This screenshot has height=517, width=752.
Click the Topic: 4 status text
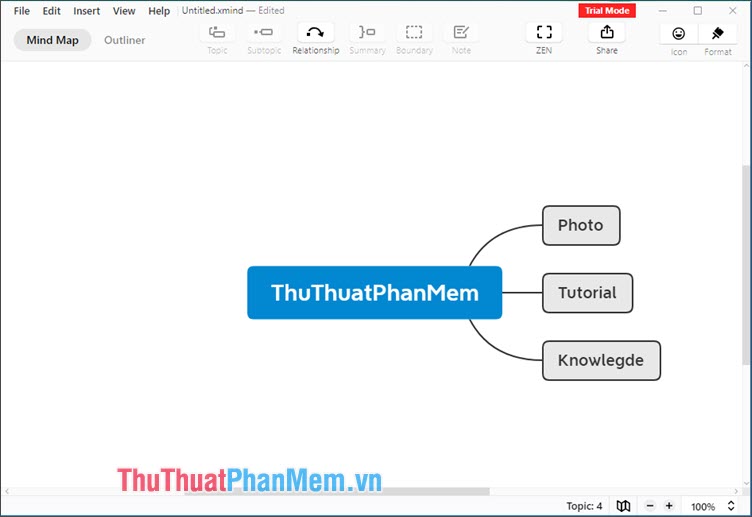[x=584, y=506]
